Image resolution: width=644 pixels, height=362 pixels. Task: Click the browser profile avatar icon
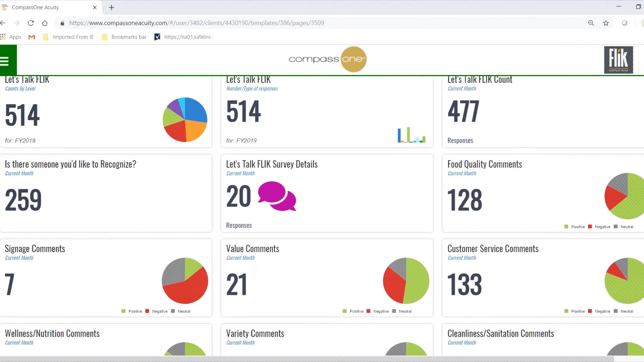point(625,23)
